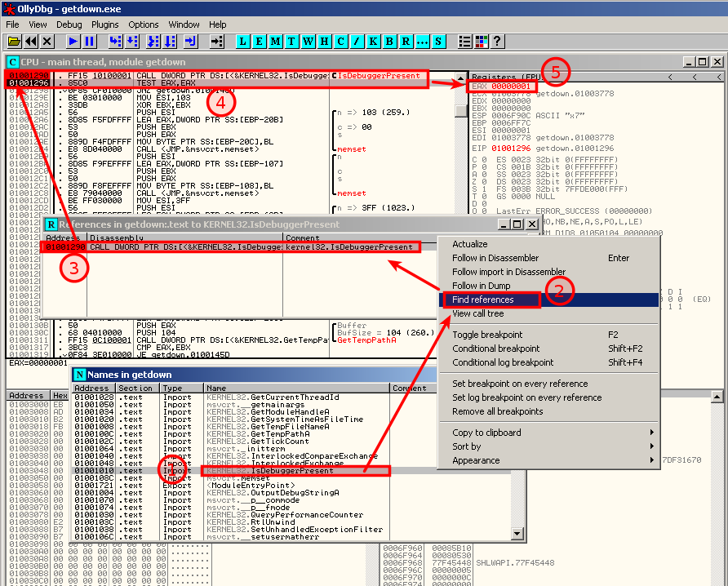Open the Memory map (M) button
728x586 pixels.
pyautogui.click(x=277, y=41)
